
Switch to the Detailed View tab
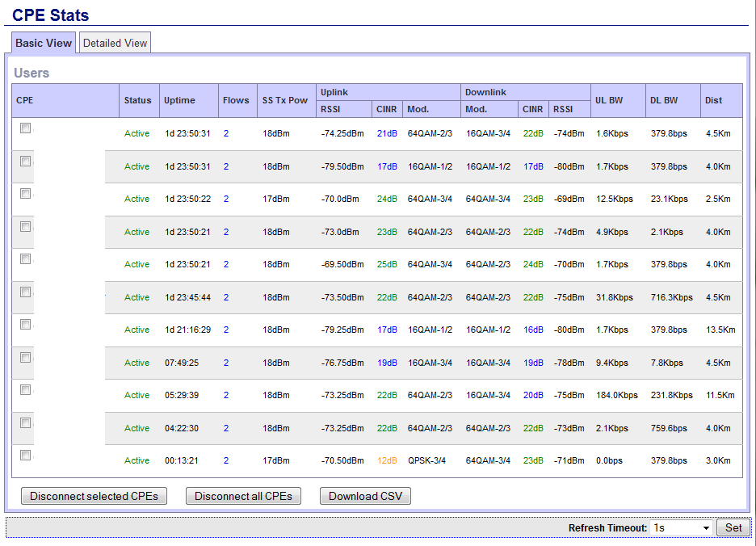tap(115, 43)
